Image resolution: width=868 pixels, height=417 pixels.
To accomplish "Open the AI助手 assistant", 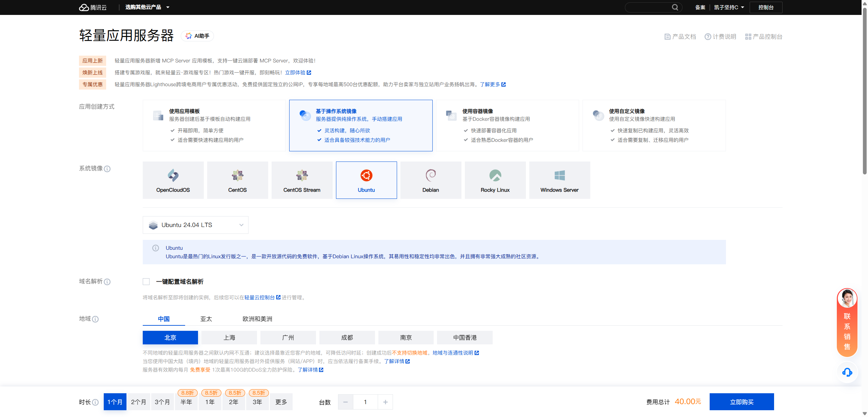I will point(197,36).
